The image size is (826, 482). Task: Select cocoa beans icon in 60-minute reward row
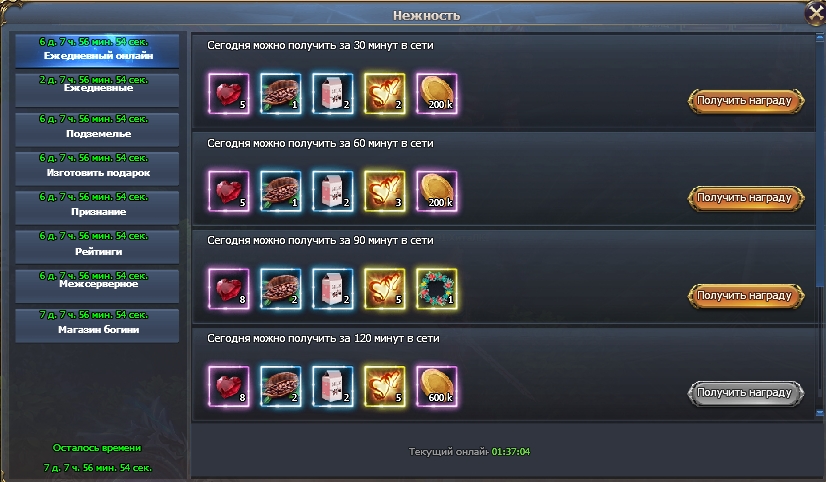point(281,191)
